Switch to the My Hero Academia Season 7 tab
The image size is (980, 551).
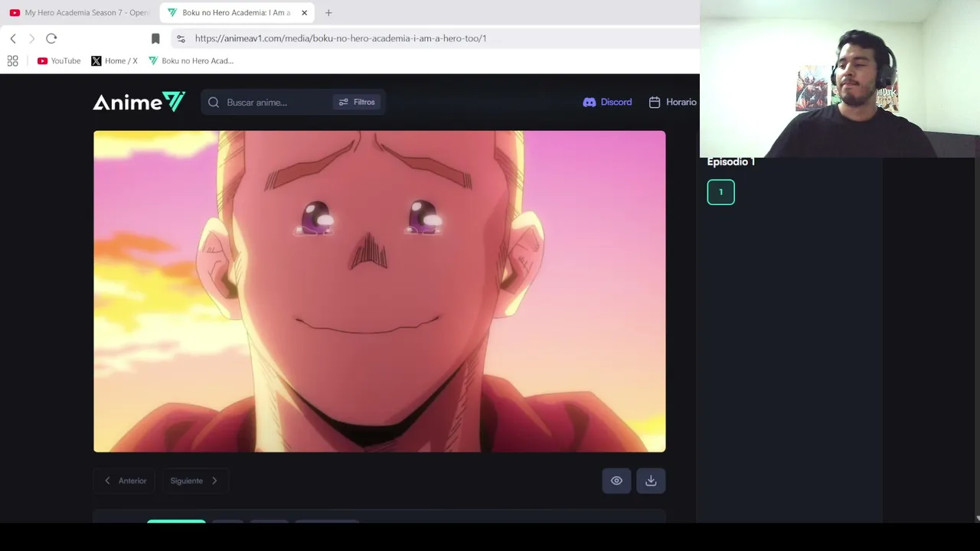click(79, 12)
